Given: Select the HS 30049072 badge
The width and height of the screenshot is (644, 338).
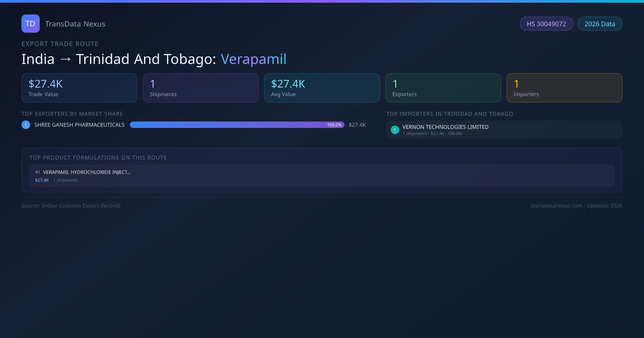Looking at the screenshot, I should [546, 24].
